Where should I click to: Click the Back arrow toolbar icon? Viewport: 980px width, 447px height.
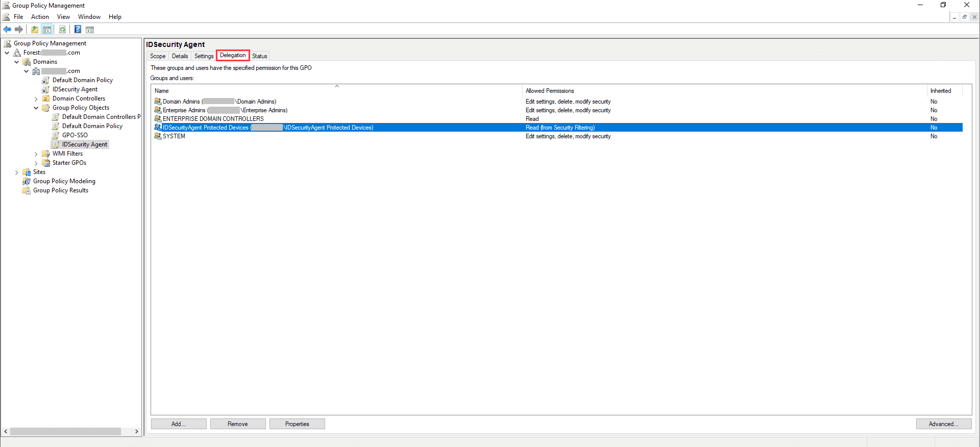coord(7,30)
